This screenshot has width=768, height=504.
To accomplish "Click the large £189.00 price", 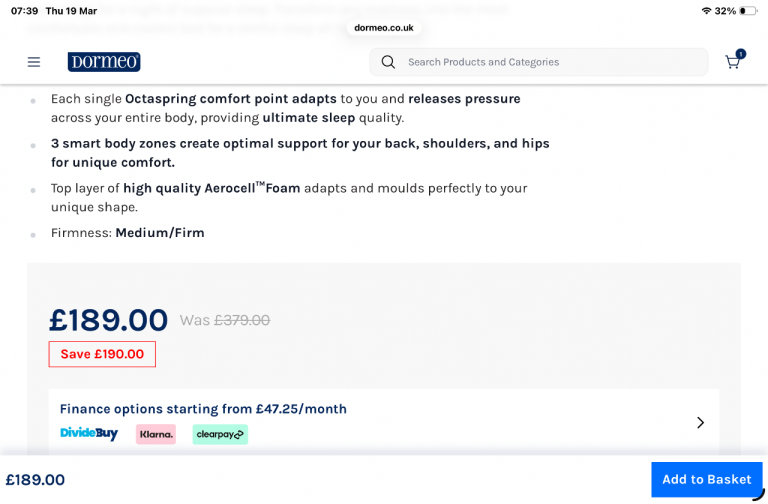I will tap(108, 320).
